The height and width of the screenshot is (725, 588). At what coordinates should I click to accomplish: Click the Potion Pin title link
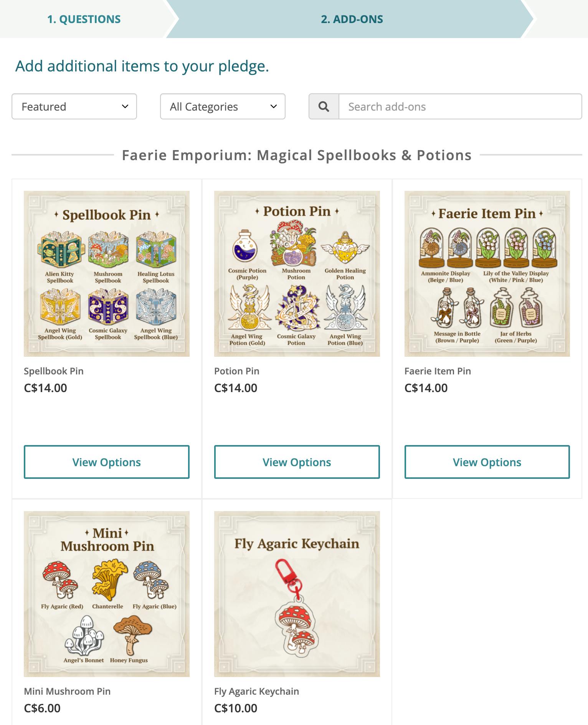pyautogui.click(x=237, y=371)
